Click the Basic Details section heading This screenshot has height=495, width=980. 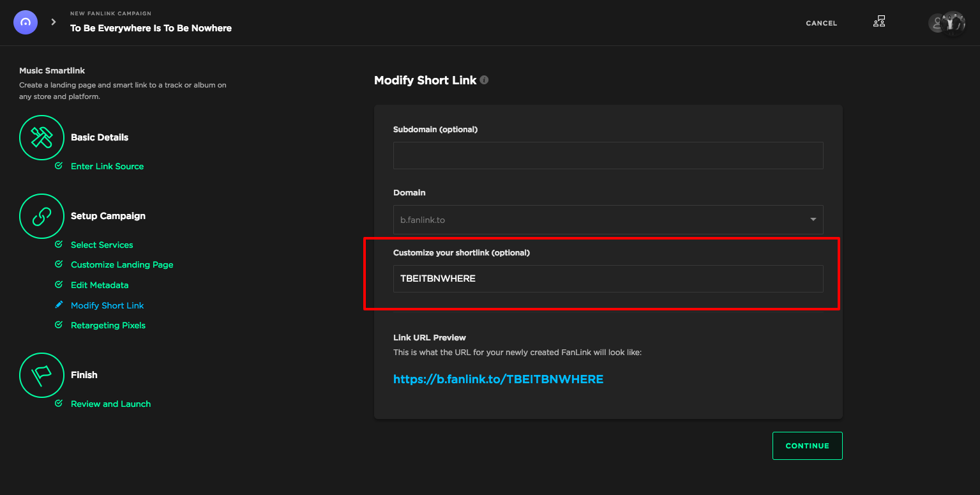100,137
